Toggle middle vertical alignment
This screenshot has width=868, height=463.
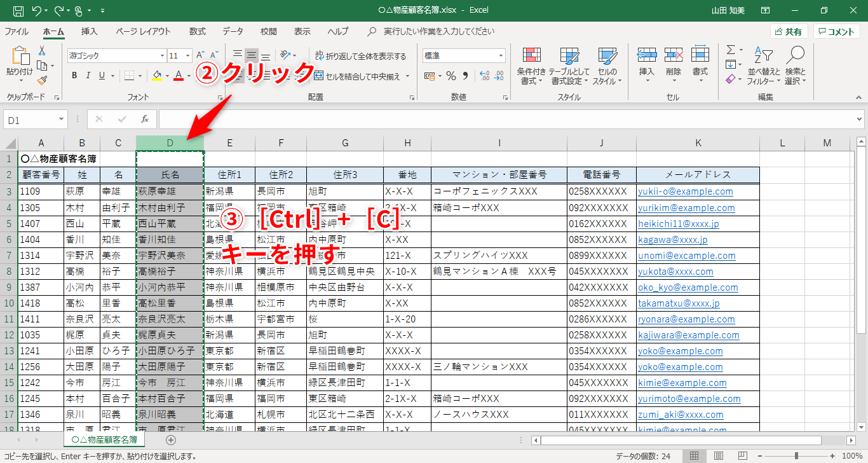252,55
